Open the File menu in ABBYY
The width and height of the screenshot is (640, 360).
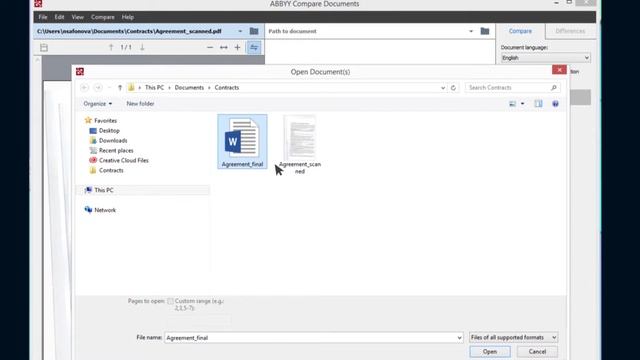coord(43,17)
